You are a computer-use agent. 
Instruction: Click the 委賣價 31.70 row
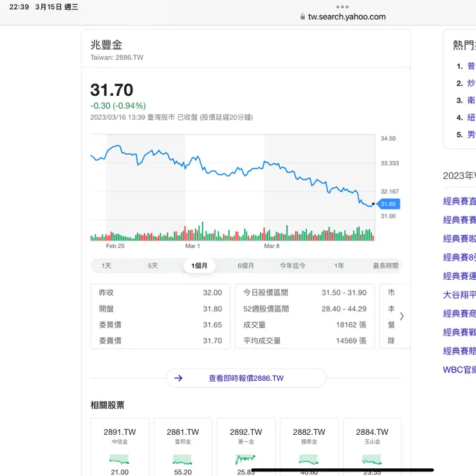pyautogui.click(x=160, y=341)
